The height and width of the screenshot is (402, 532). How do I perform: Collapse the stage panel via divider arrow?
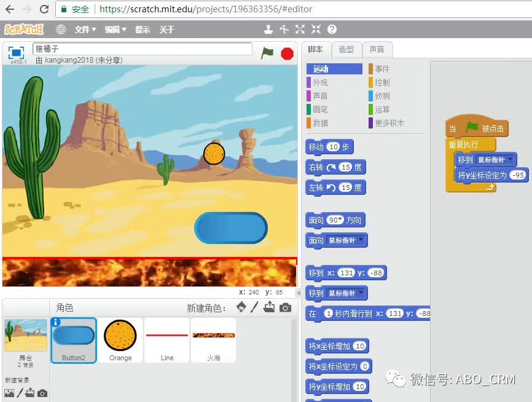click(299, 293)
